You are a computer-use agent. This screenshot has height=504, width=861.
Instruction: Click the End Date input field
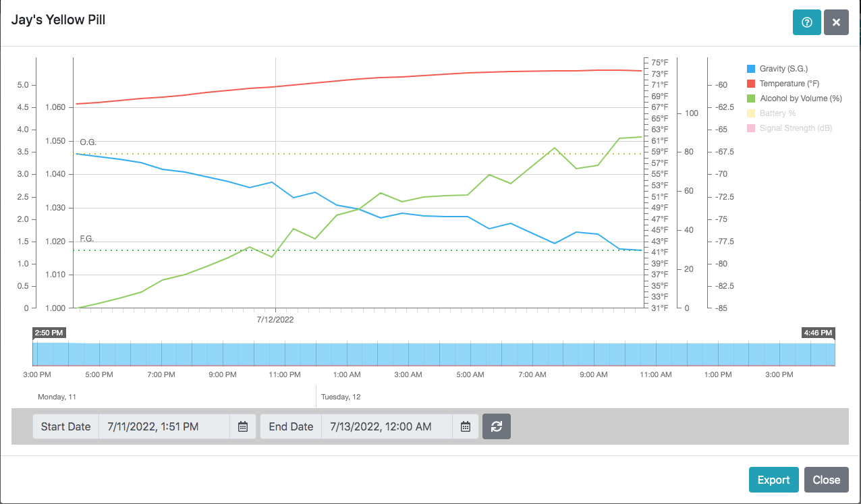pyautogui.click(x=386, y=426)
